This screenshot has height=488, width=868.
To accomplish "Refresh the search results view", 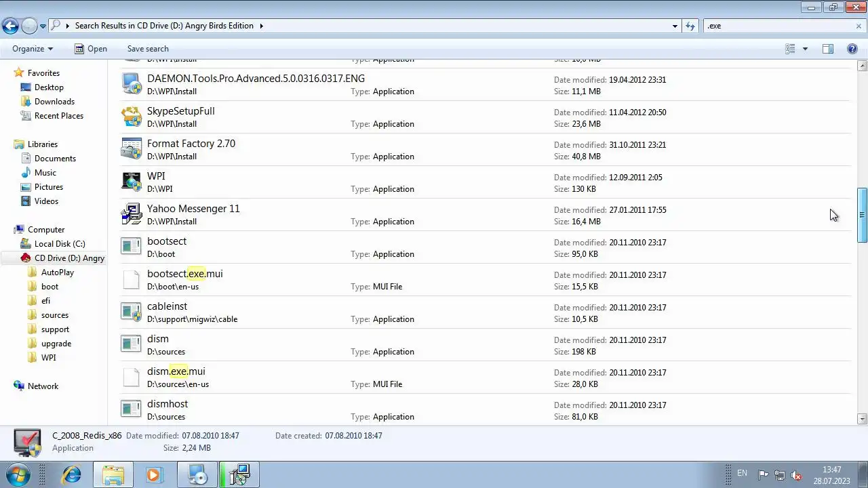I will point(690,26).
